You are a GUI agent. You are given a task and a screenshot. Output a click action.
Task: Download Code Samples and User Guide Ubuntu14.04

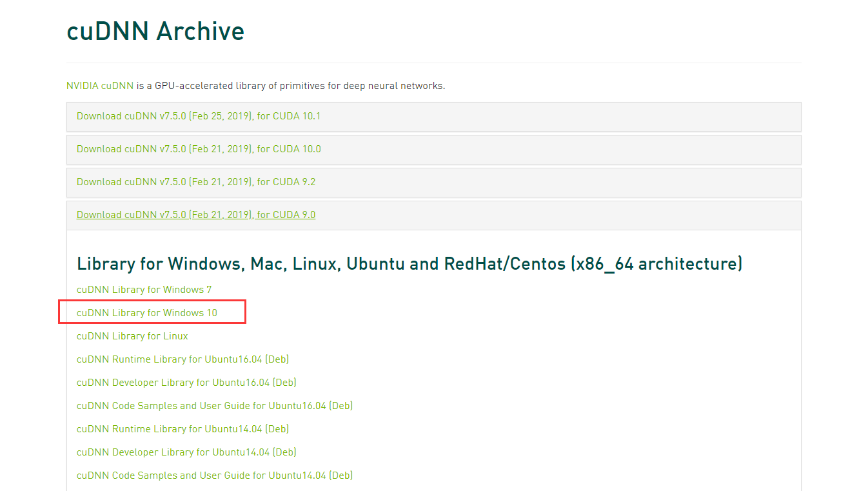[215, 476]
